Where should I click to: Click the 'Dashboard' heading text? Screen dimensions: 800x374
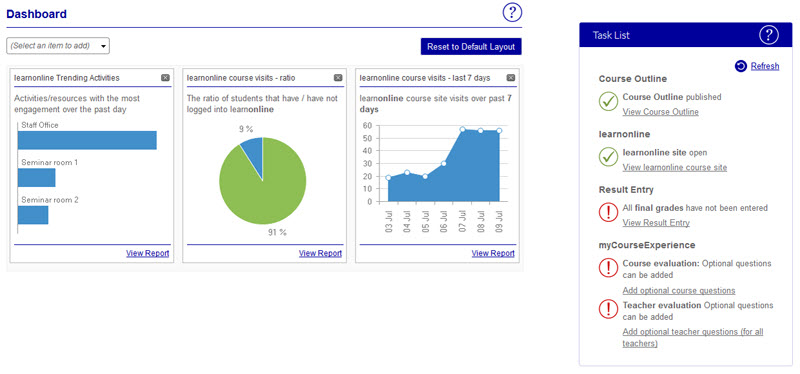click(36, 14)
